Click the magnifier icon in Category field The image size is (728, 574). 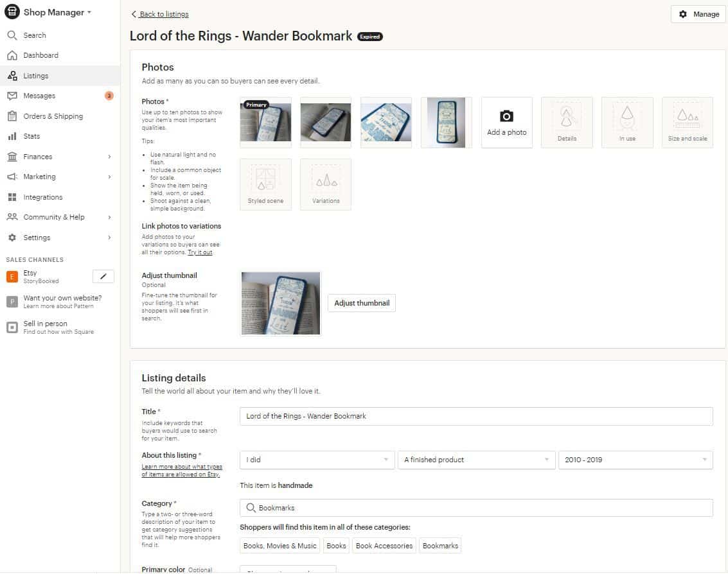tap(251, 508)
